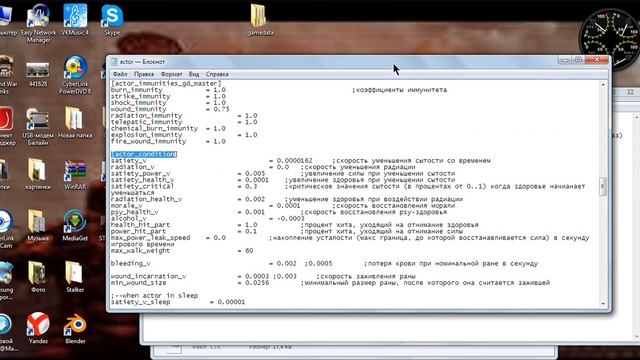640x360 pixels.
Task: Click the explosion_immunity parameter text
Action: pos(147,135)
